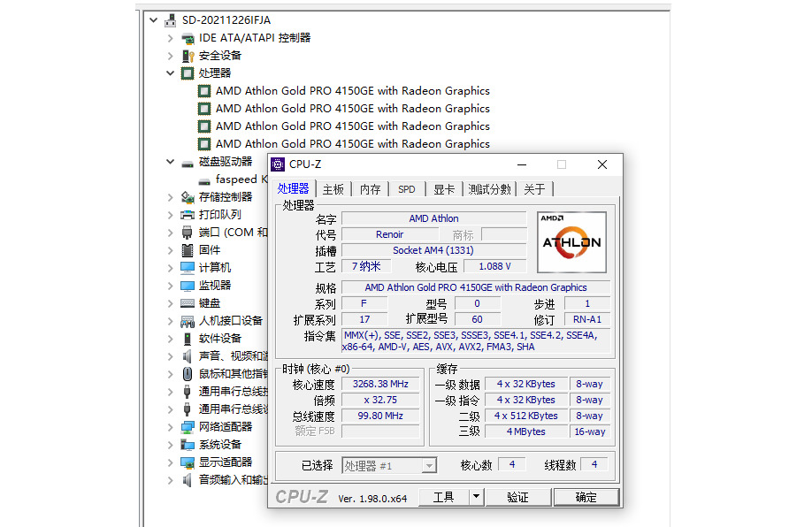Open the 测試分數 tab
Image resolution: width=812 pixels, height=527 pixels.
(489, 189)
